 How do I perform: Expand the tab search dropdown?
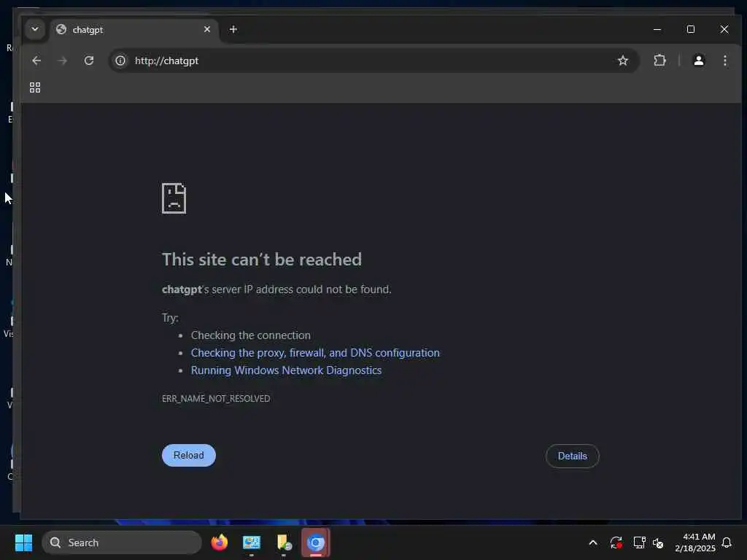pos(35,29)
